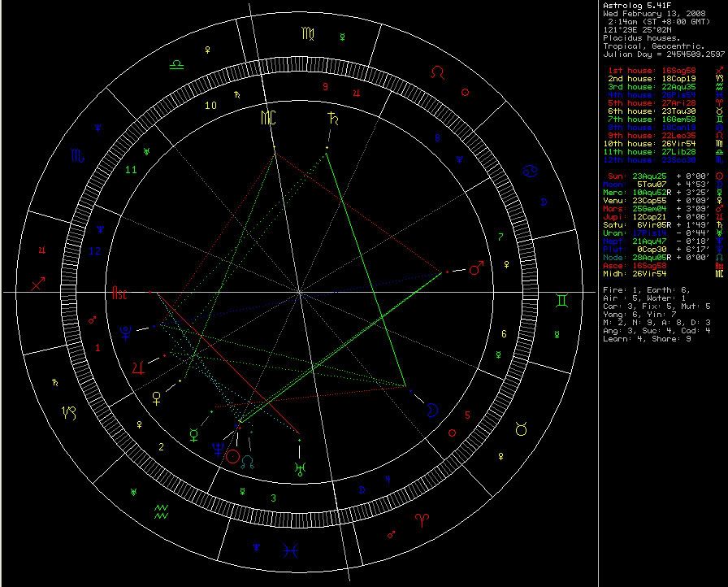Click the MC Midheaven symbol in the wheel

coord(269,119)
